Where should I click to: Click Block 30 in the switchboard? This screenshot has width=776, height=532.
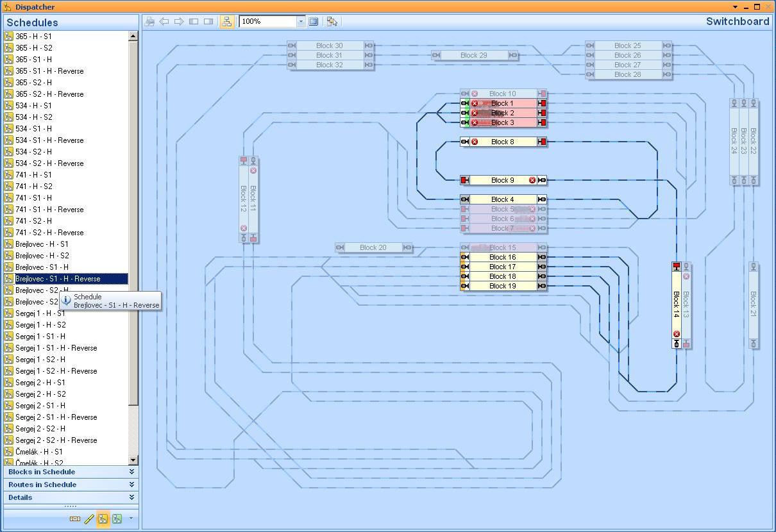point(330,46)
